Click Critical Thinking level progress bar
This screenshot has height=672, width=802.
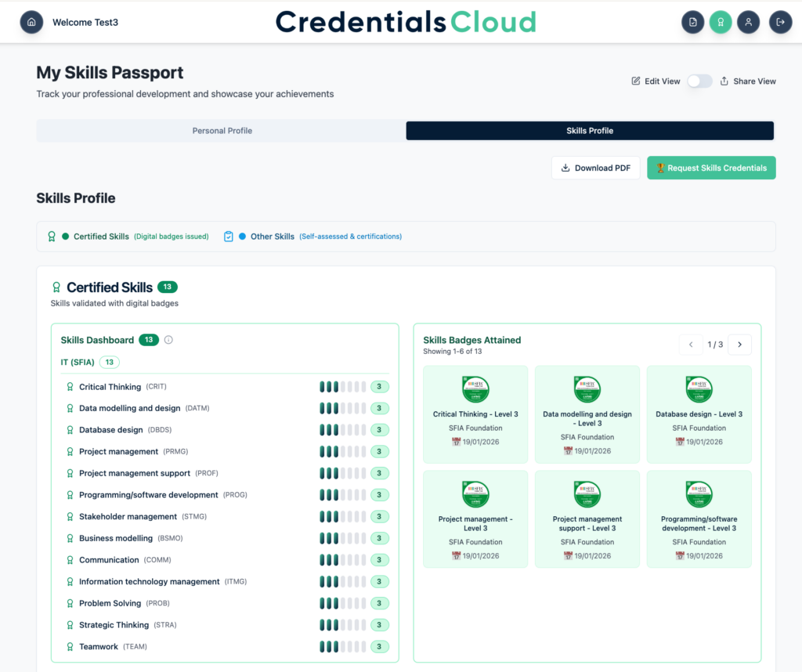[x=343, y=387]
